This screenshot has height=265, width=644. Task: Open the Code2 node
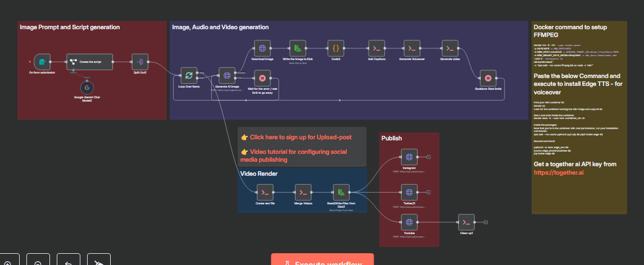pyautogui.click(x=335, y=48)
